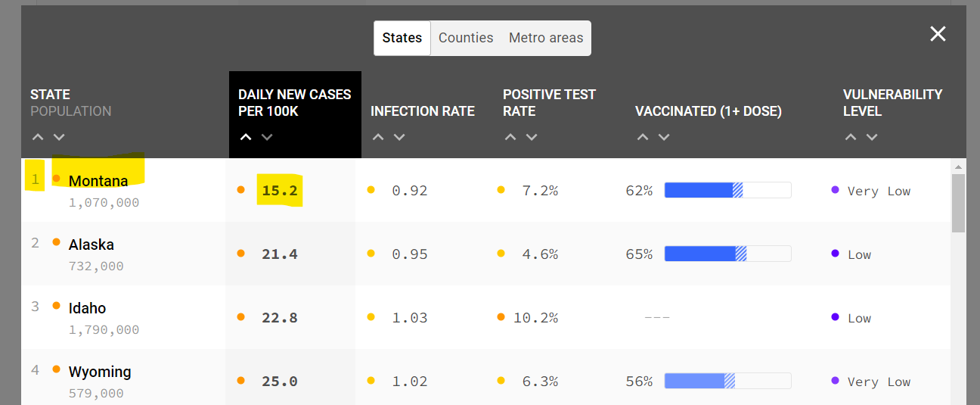980x405 pixels.
Task: Click Montana's vaccination progress bar
Action: 727,190
